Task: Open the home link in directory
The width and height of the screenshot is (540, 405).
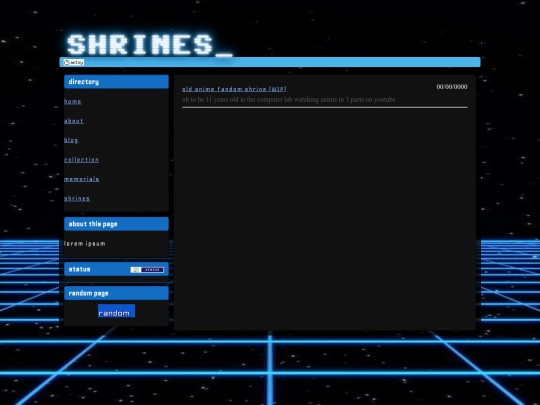Action: point(73,101)
